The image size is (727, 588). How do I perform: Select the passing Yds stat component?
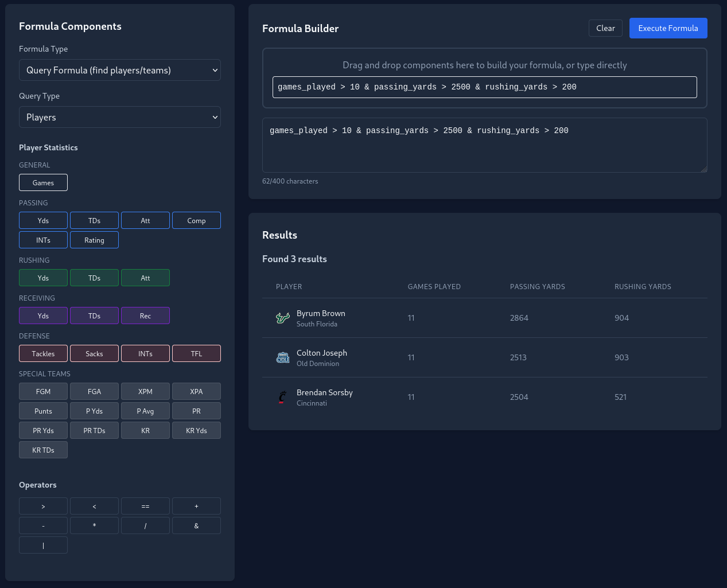pos(43,220)
